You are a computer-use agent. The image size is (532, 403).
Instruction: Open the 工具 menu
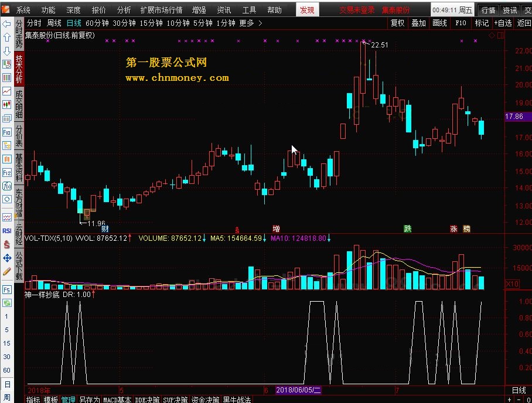point(249,10)
